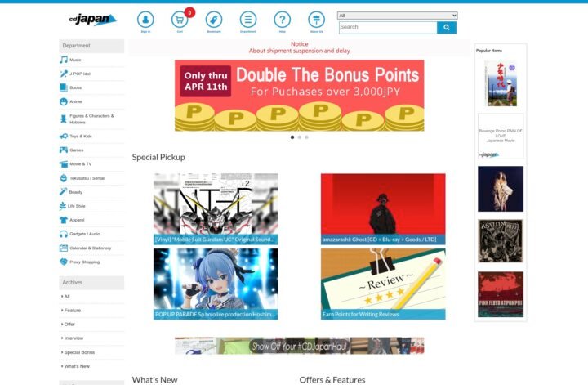The height and width of the screenshot is (385, 588).
Task: Open the Notice link
Action: click(299, 44)
